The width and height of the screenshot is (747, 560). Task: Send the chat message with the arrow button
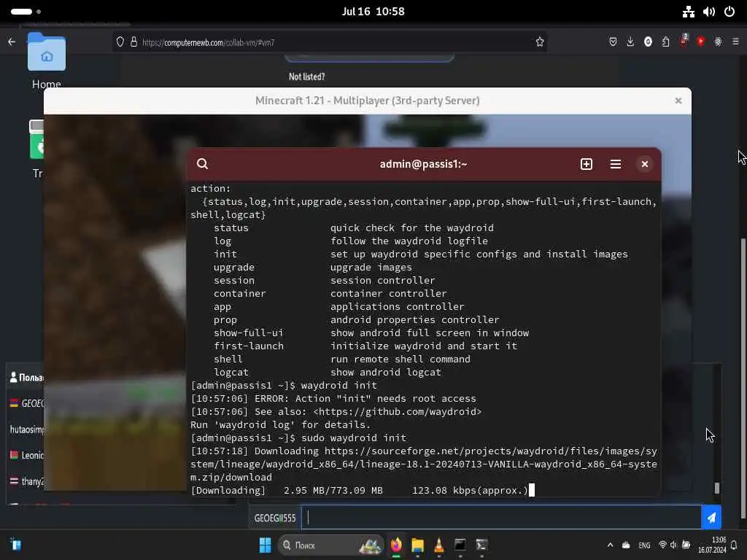pos(711,518)
